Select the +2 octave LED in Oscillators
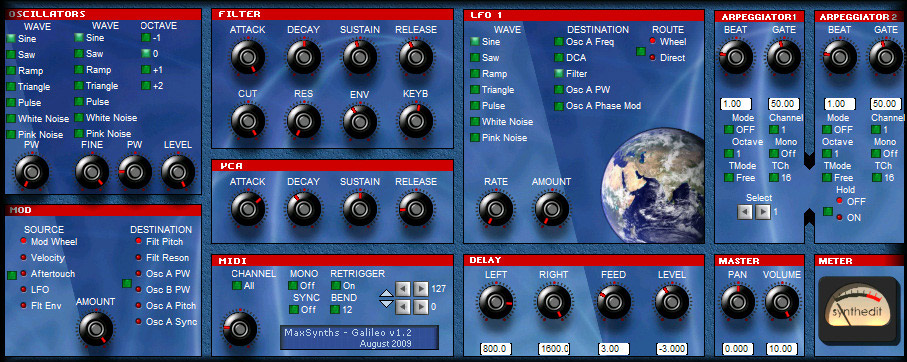 [146, 86]
